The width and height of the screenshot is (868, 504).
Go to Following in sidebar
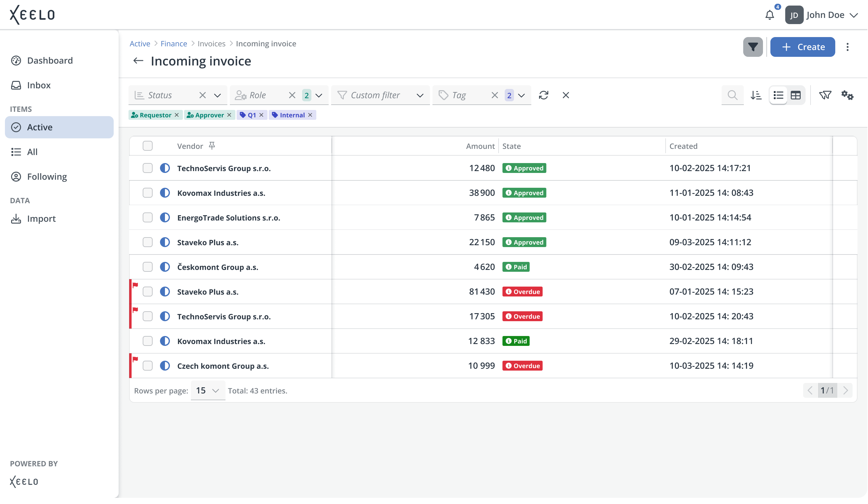tap(47, 177)
